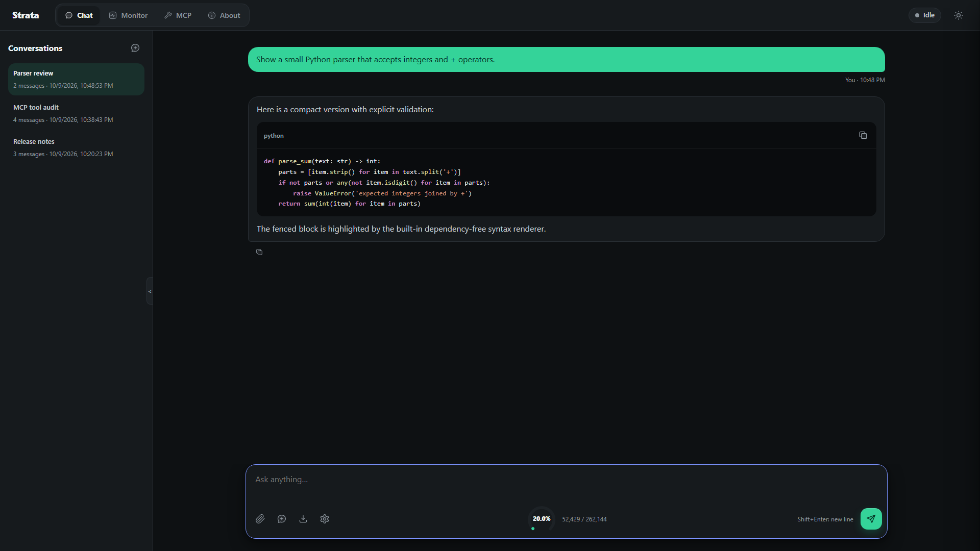
Task: Collapse the conversations sidebar
Action: tap(150, 291)
